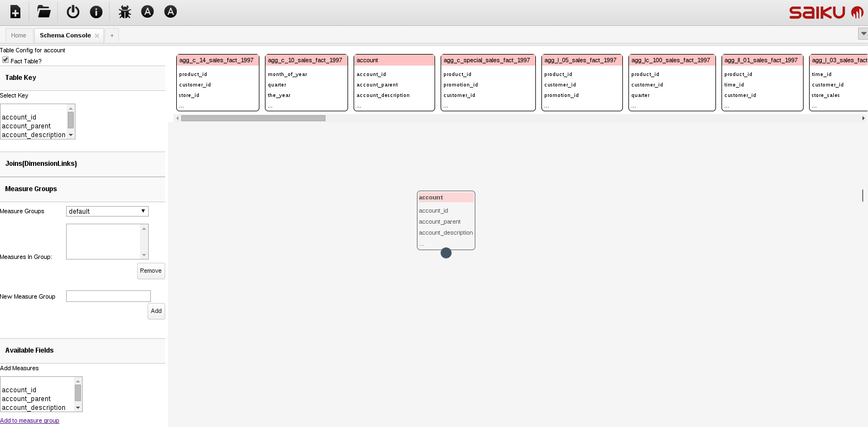Click store_id in agg_c_14 table
This screenshot has height=427, width=868.
point(189,95)
